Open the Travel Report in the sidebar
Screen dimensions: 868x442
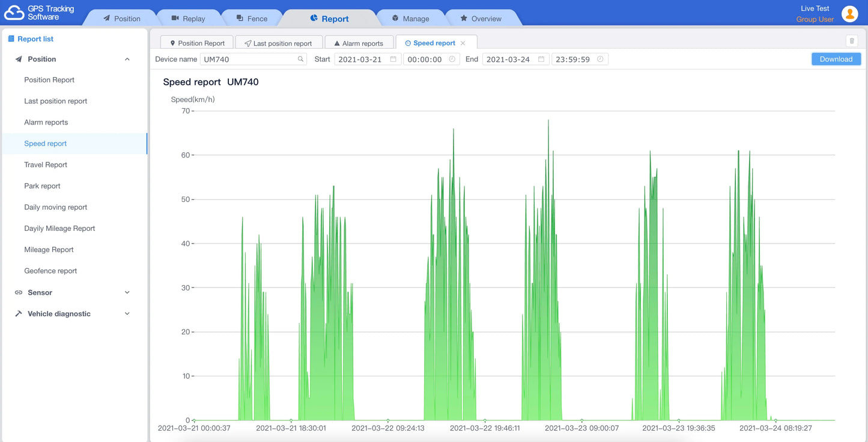pos(45,164)
